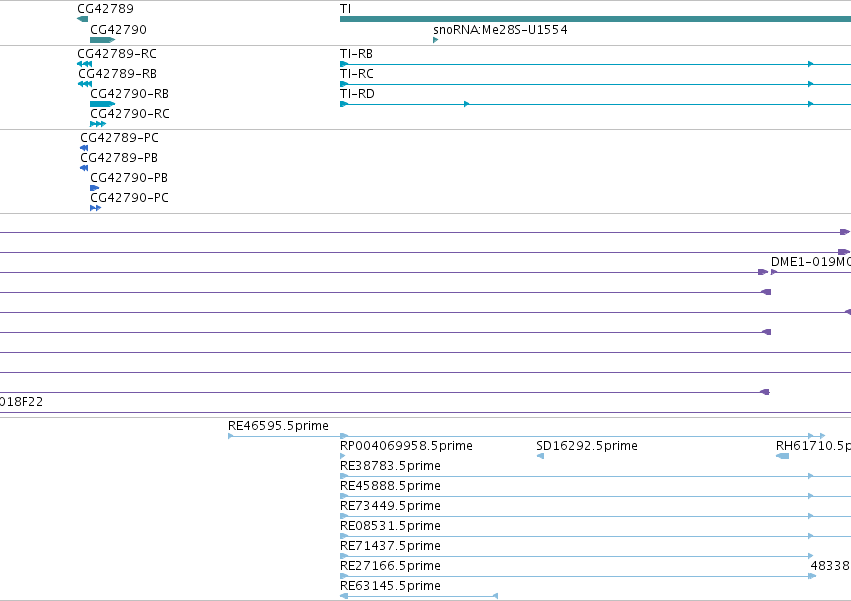Select the CG42789-PC protein glyph
Image resolution: width=851 pixels, height=601 pixels.
coord(84,148)
